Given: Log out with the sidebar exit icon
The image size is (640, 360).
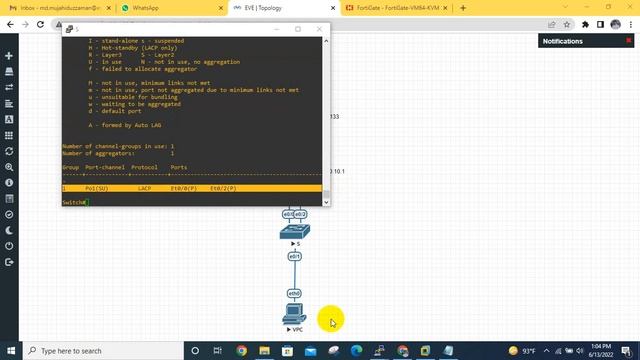Looking at the screenshot, I should (9, 262).
